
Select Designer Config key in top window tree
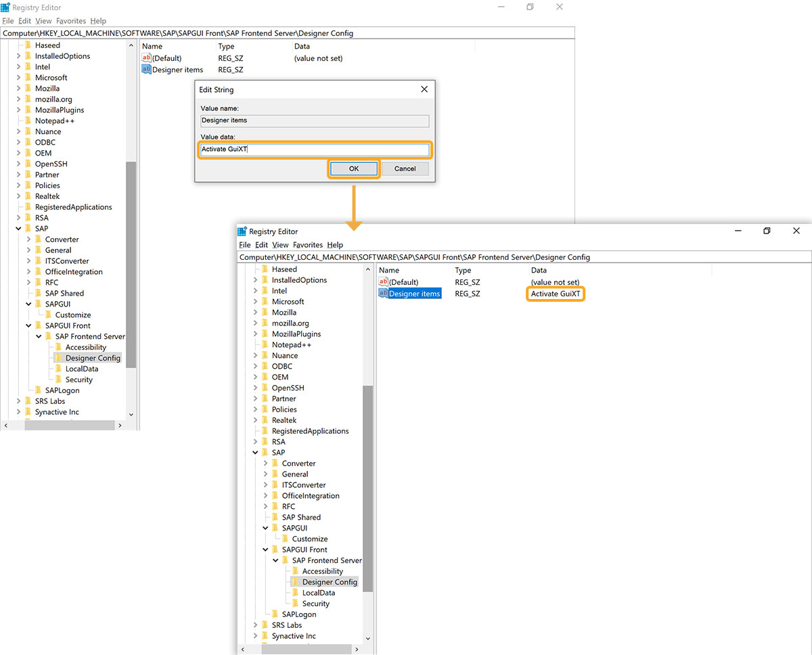(93, 358)
